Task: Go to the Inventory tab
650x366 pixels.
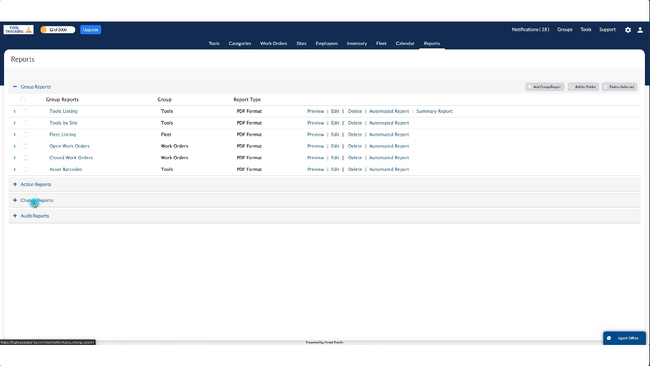Action: pyautogui.click(x=357, y=43)
